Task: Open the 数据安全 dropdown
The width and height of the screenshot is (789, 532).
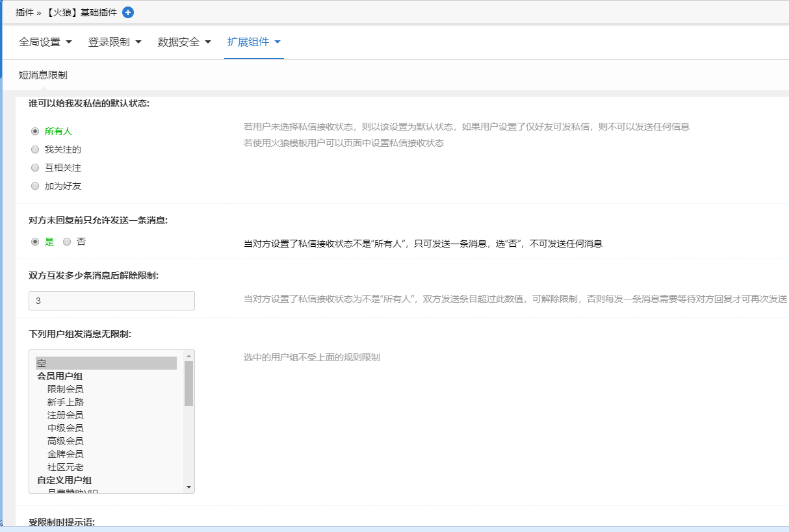Action: tap(184, 42)
